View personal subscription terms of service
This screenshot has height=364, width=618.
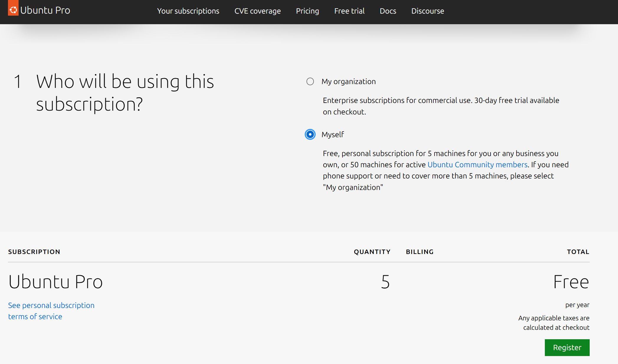[51, 311]
